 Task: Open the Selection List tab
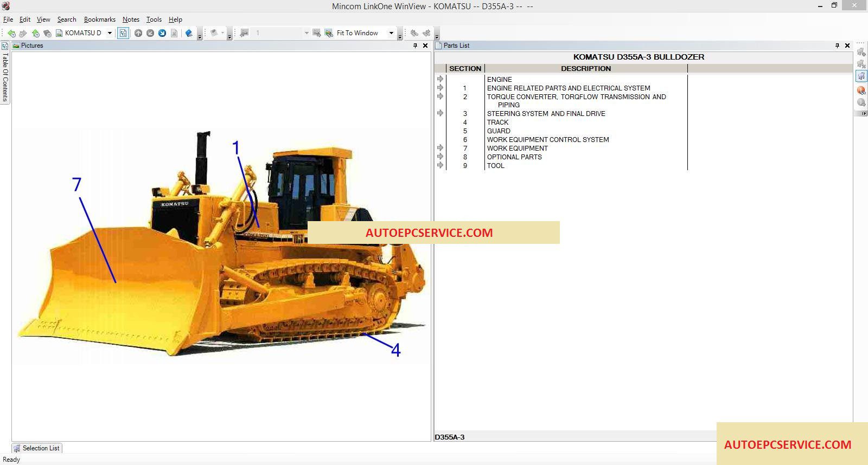[x=36, y=448]
